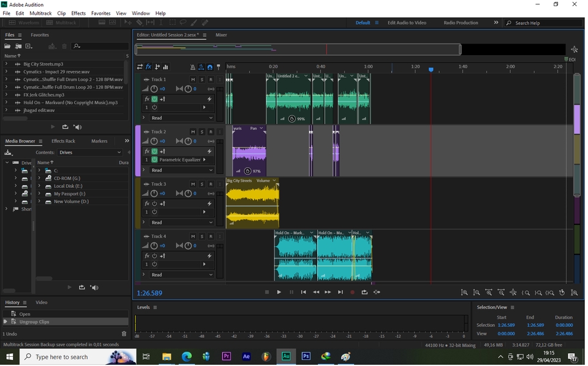Move playhead to next marker
Screen dimensions: 588x366
pyautogui.click(x=340, y=292)
